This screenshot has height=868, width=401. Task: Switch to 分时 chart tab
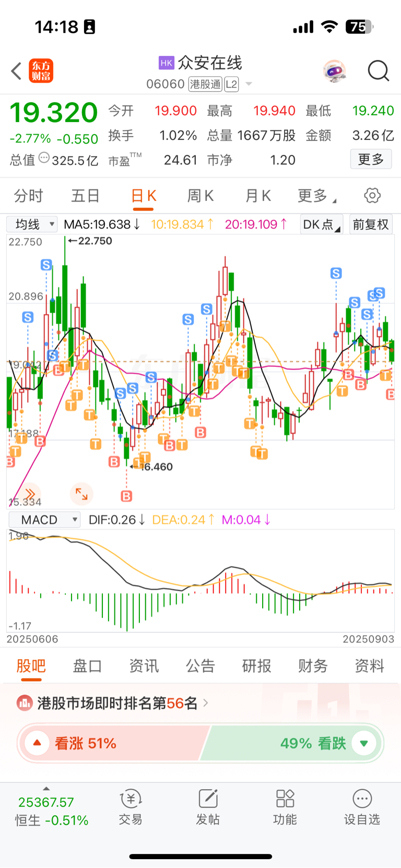point(28,196)
